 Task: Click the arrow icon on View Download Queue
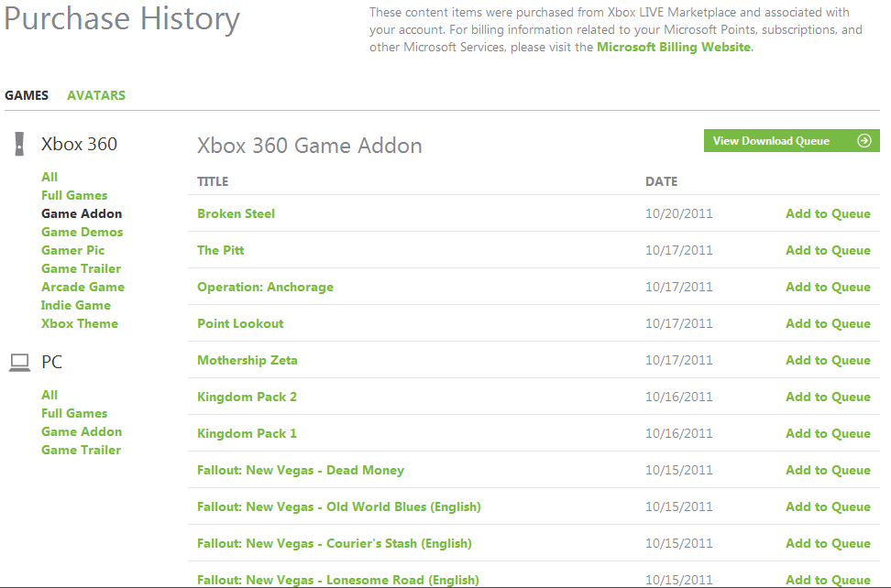(863, 141)
